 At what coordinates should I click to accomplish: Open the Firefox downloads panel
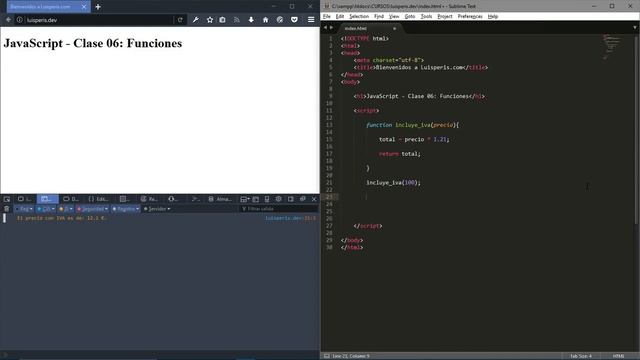coord(251,20)
